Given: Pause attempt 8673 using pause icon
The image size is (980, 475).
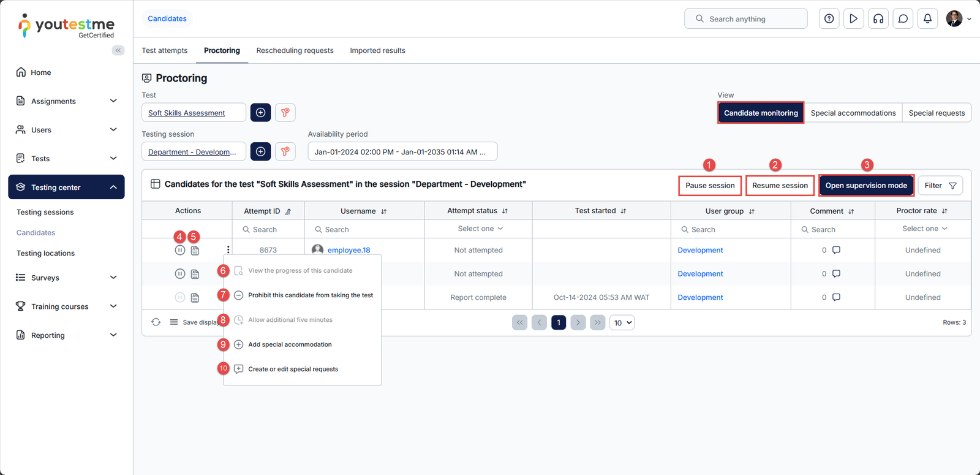Looking at the screenshot, I should (180, 250).
